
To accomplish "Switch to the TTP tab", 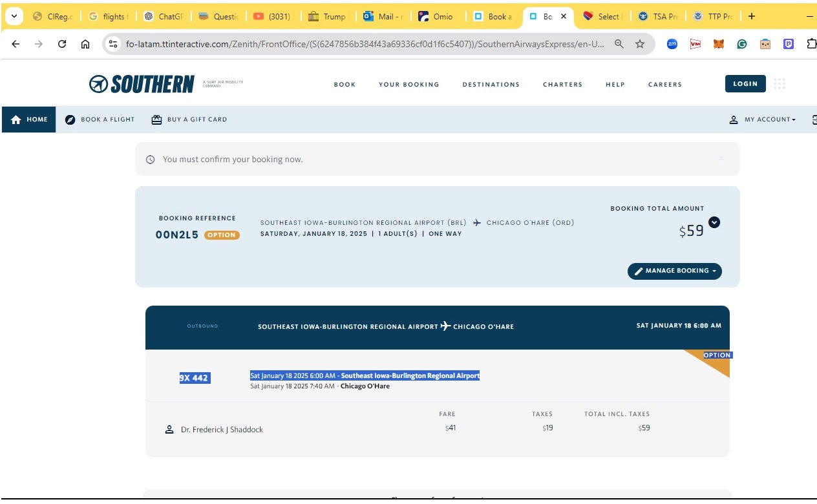I will (712, 17).
